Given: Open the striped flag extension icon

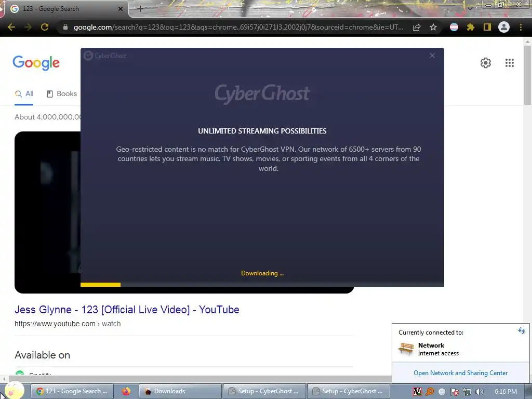Looking at the screenshot, I should click(454, 27).
